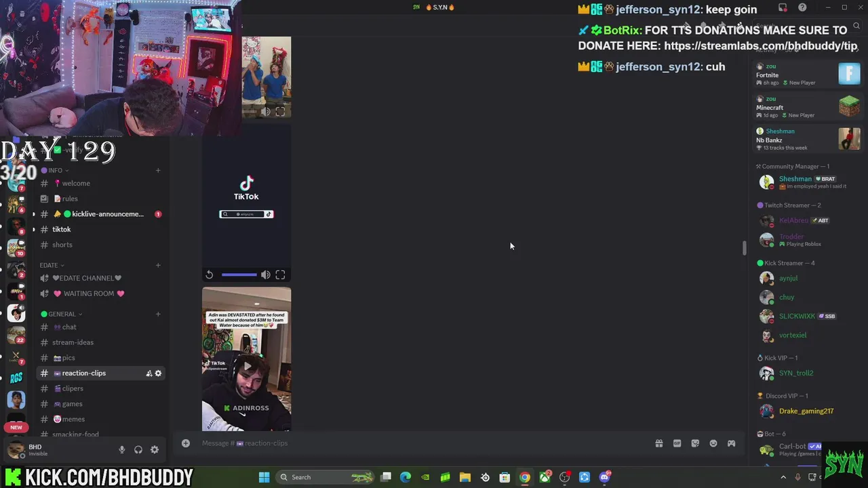
Task: Add a channel to the GENERAL category
Action: (x=158, y=314)
